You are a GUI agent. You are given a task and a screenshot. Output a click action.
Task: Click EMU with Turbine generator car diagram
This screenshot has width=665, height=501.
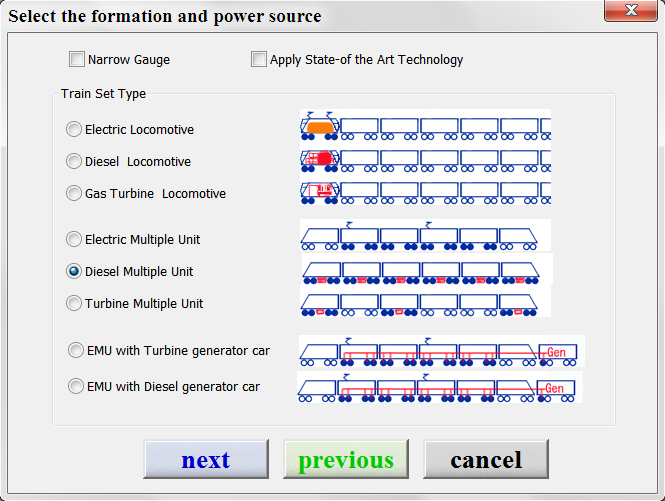click(441, 351)
